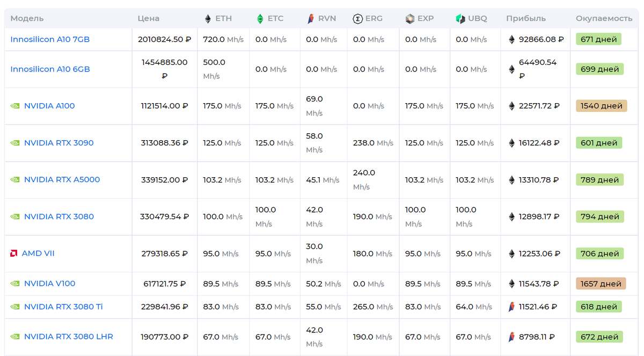Click the ERG sigma icon in header

[x=357, y=19]
